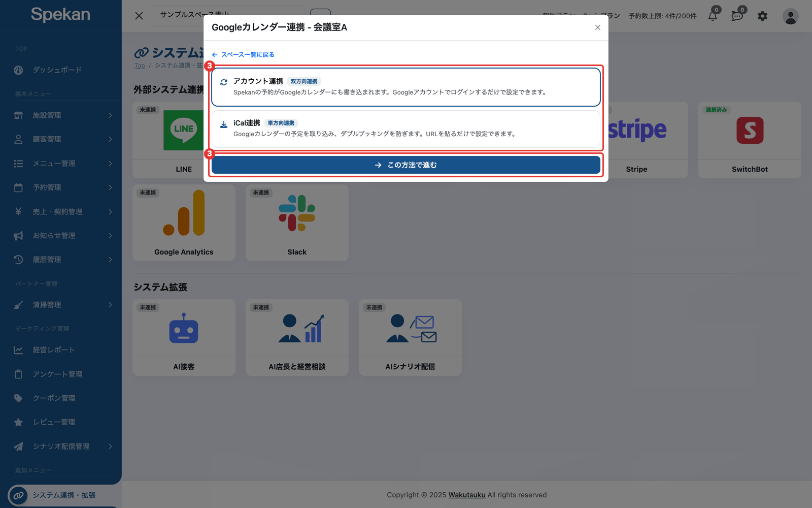The image size is (812, 508).
Task: Open chat messages icon in header
Action: [737, 16]
